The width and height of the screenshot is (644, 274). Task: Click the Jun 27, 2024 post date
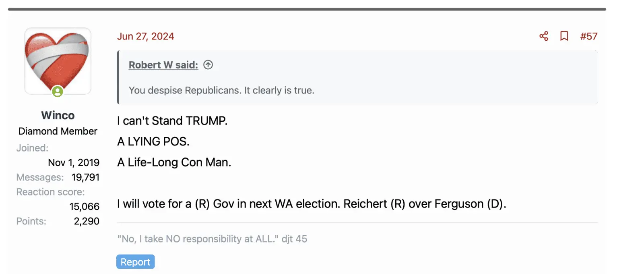pos(146,36)
